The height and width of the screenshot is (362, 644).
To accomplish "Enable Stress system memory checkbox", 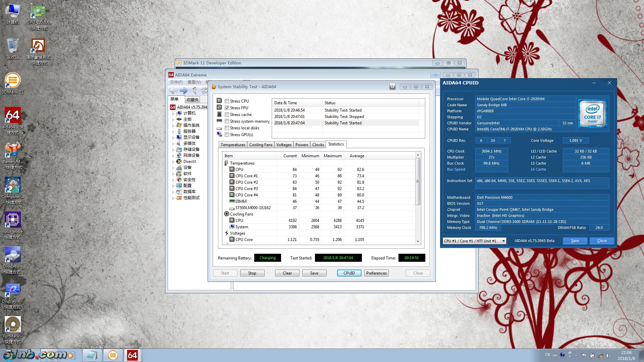I will click(227, 121).
